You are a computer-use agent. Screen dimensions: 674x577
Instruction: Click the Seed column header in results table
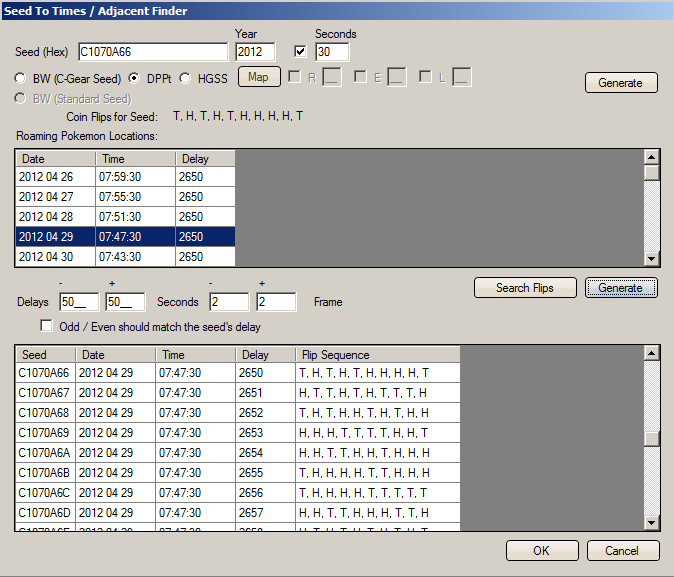click(46, 355)
